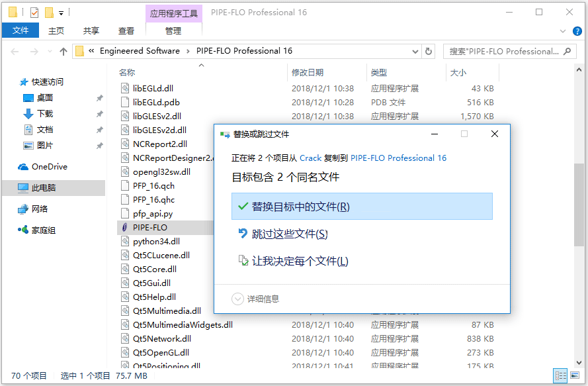Click the pin icon beside 文档
The height and width of the screenshot is (386, 588).
(99, 130)
